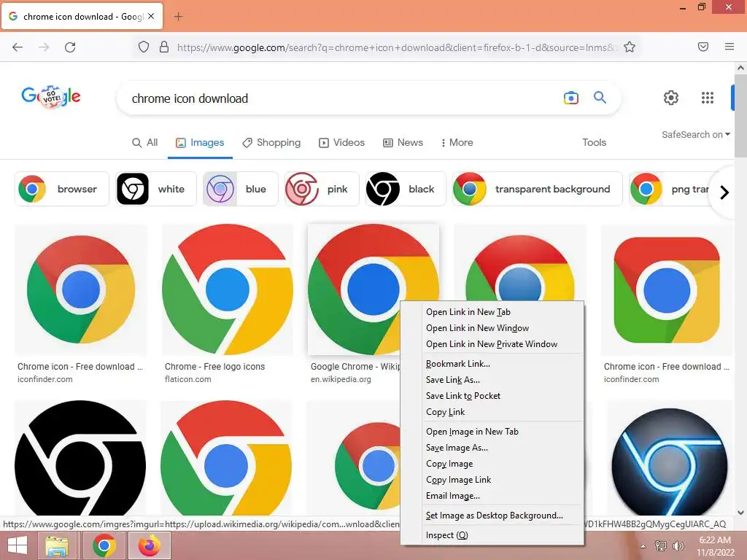Screen dimensions: 747x560
Task: Choose Open Link in New Private Window
Action: (492, 344)
